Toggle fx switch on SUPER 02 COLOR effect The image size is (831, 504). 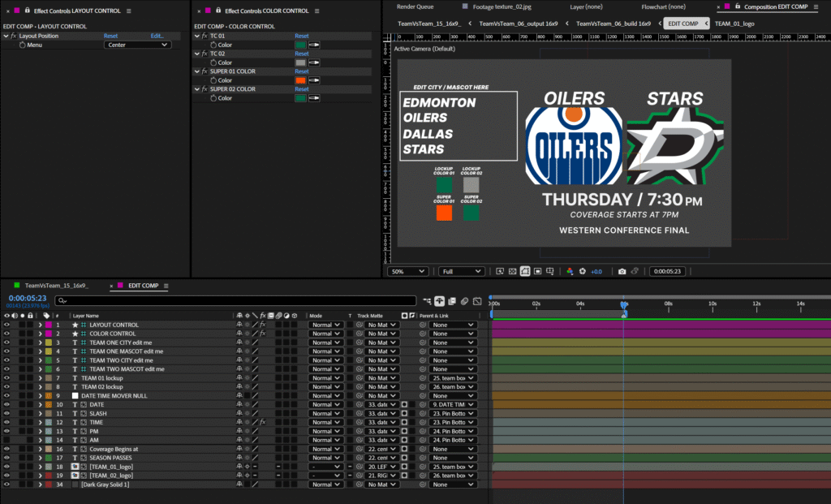(205, 89)
